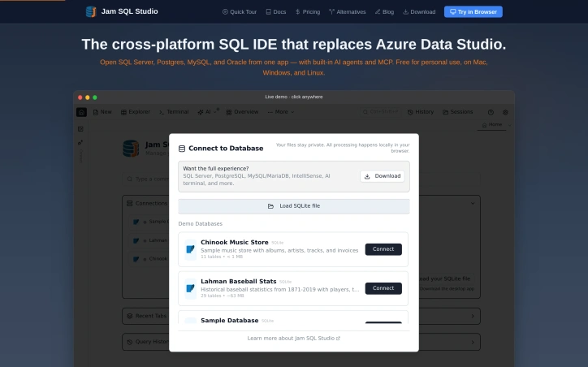Click the Lahman Baseball Stats SQLite icon
588x367 pixels.
pos(191,288)
